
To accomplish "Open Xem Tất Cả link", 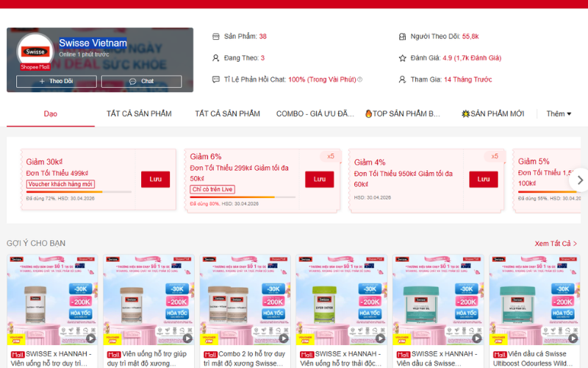I will pyautogui.click(x=556, y=244).
